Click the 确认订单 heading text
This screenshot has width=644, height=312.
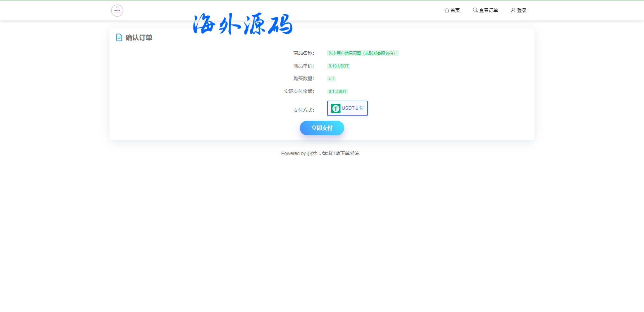click(139, 38)
